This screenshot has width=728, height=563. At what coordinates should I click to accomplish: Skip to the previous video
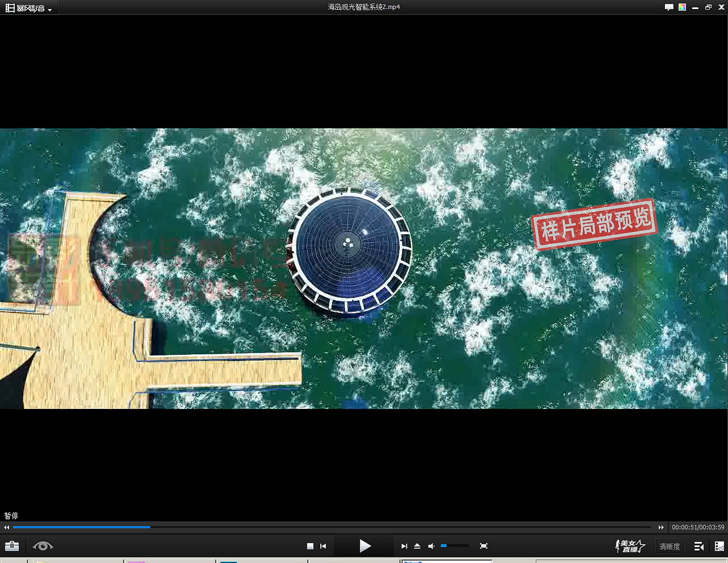[x=323, y=546]
